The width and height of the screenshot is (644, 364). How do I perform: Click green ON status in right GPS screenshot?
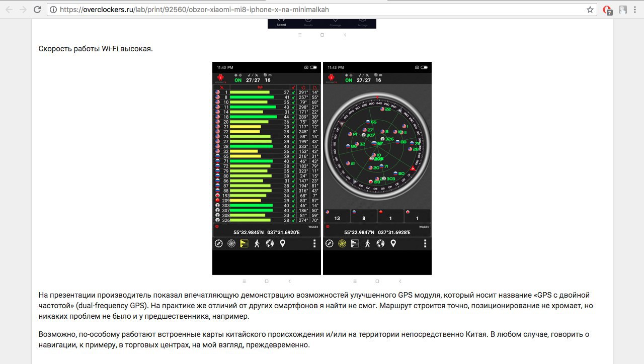click(x=349, y=80)
